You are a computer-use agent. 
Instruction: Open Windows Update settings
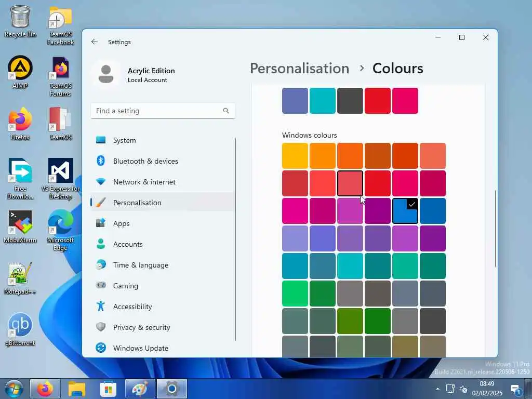pyautogui.click(x=162, y=348)
